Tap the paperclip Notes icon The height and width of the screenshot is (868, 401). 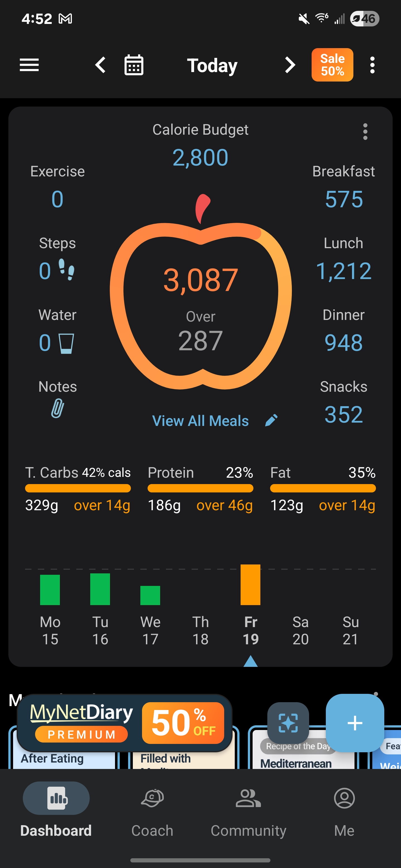57,408
